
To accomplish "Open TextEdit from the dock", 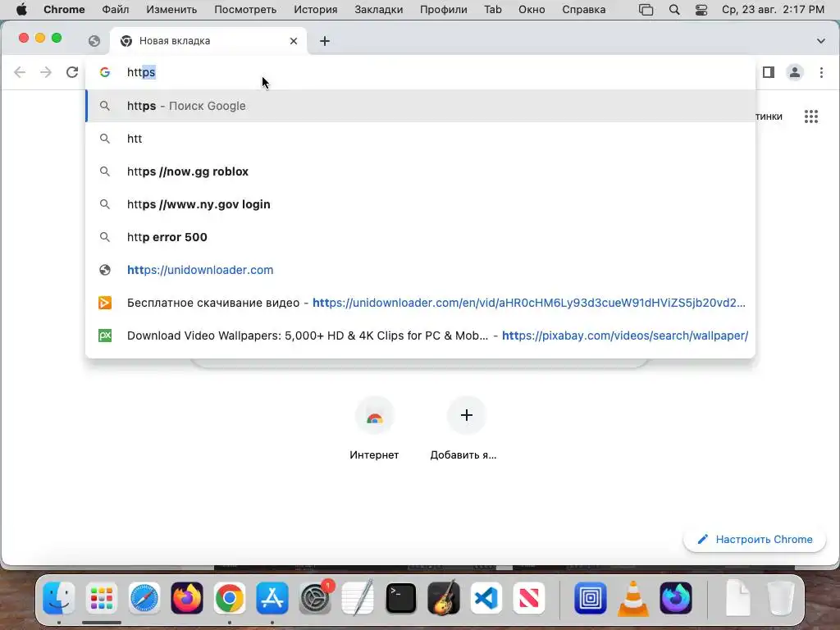I will tap(358, 598).
